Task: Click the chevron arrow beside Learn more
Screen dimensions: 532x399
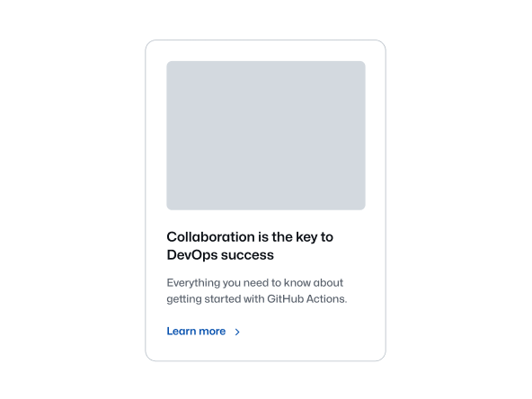Action: (237, 332)
